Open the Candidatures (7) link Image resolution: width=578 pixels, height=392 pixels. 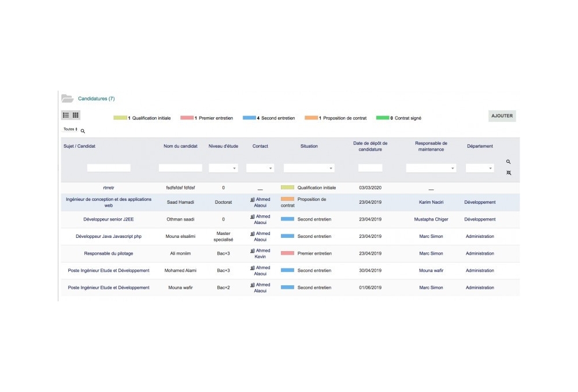coord(96,98)
